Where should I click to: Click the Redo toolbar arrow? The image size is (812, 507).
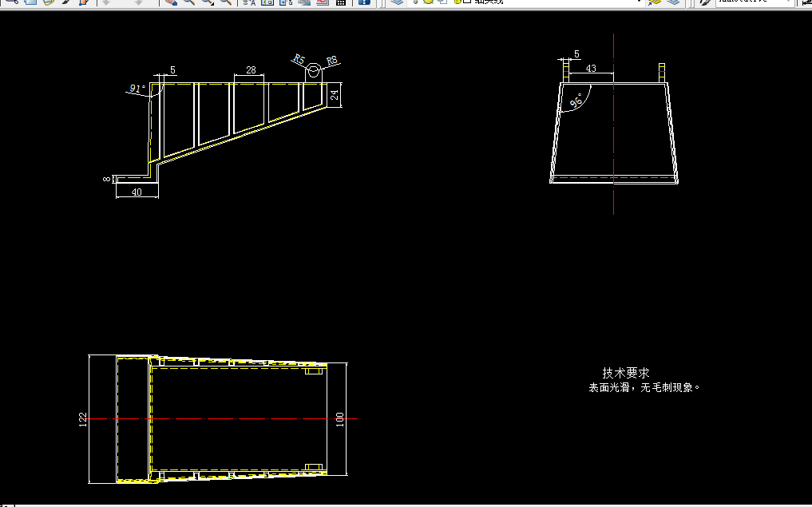pos(138,3)
